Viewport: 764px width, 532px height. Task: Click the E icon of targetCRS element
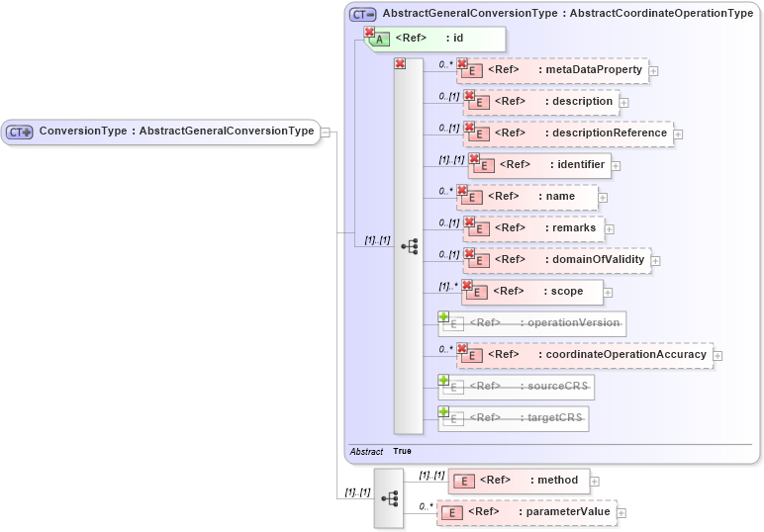(x=453, y=419)
